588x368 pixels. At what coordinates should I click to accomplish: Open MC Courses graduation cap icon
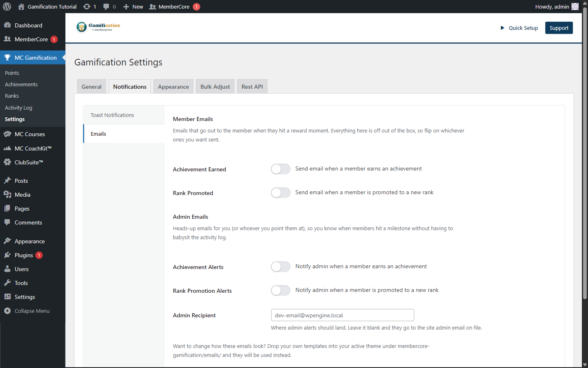(7, 134)
